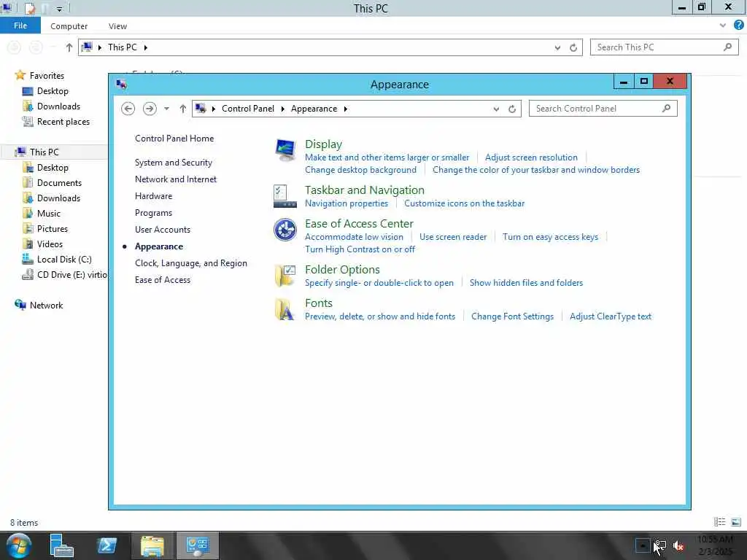Screen dimensions: 747x560
Task: Click in Search This PC field
Action: [x=657, y=47]
